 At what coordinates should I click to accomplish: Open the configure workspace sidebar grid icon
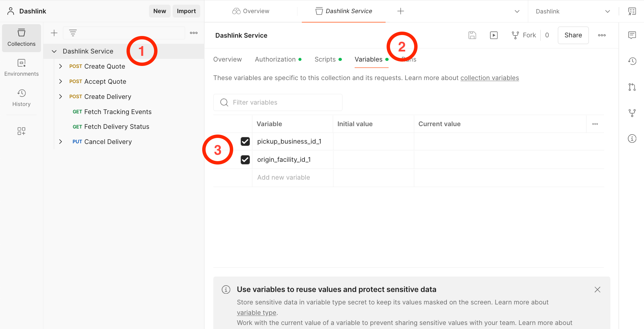pyautogui.click(x=22, y=131)
